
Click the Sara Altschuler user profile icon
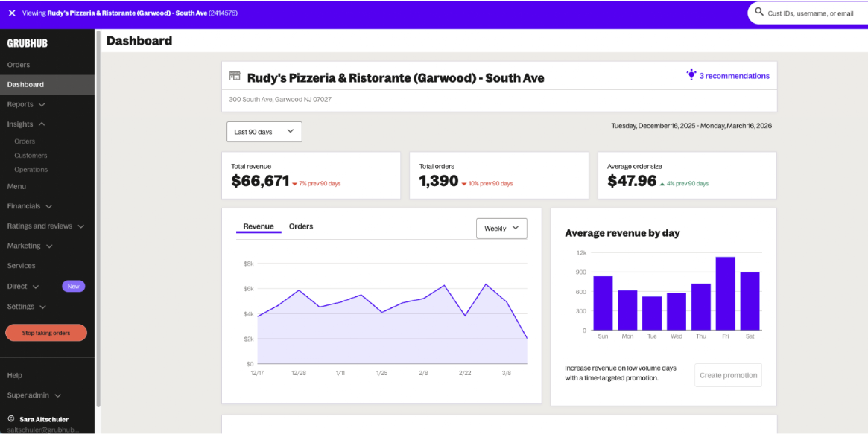[10, 419]
